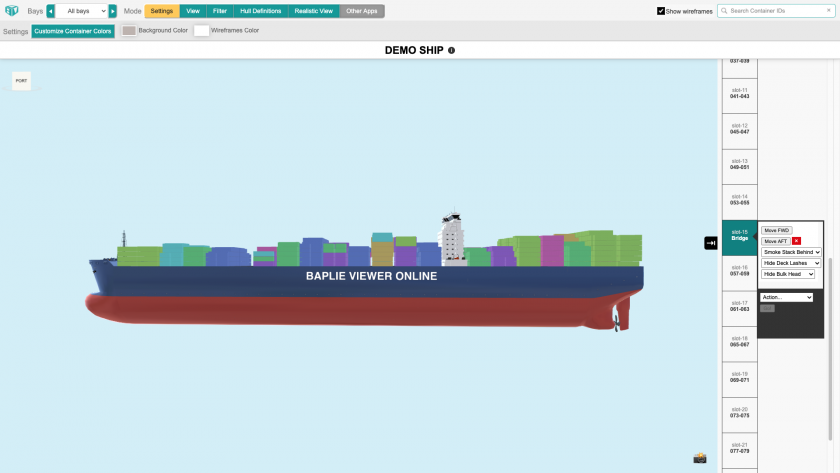840x473 pixels.
Task: Select slot-11 041-043
Action: (739, 96)
